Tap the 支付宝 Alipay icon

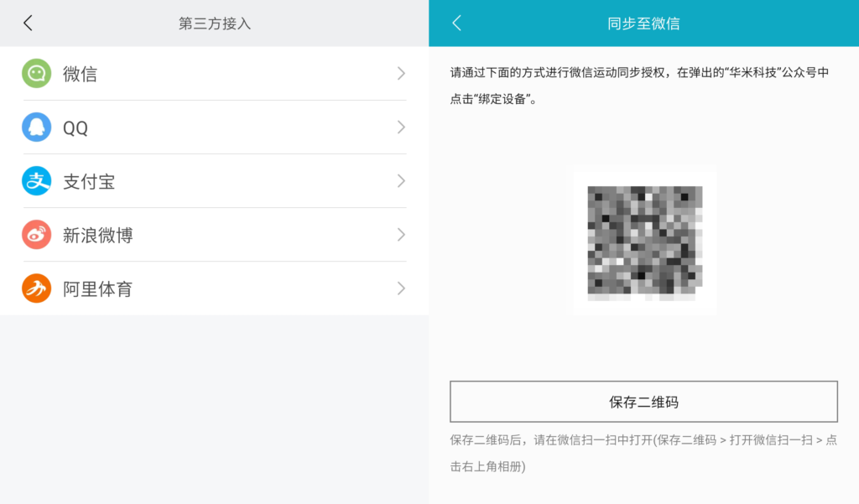pos(36,181)
